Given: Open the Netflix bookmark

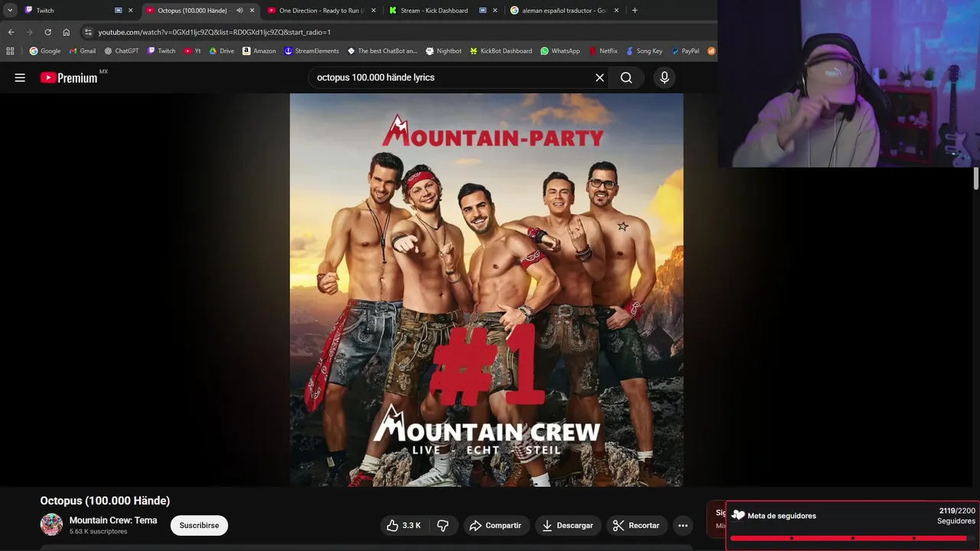Looking at the screenshot, I should coord(603,51).
